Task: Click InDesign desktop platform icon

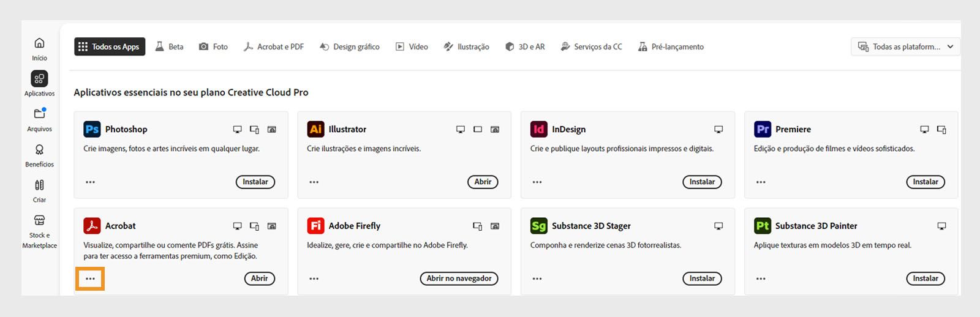Action: coord(718,130)
